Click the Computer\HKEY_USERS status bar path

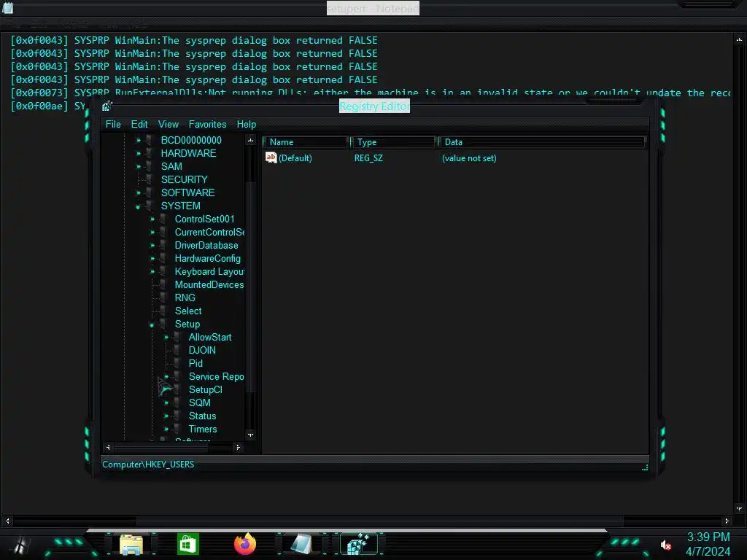point(148,464)
